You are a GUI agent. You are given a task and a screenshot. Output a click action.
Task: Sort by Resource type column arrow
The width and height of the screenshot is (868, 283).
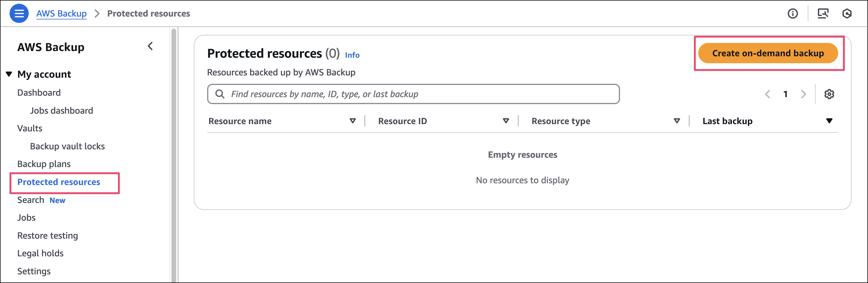tap(676, 121)
